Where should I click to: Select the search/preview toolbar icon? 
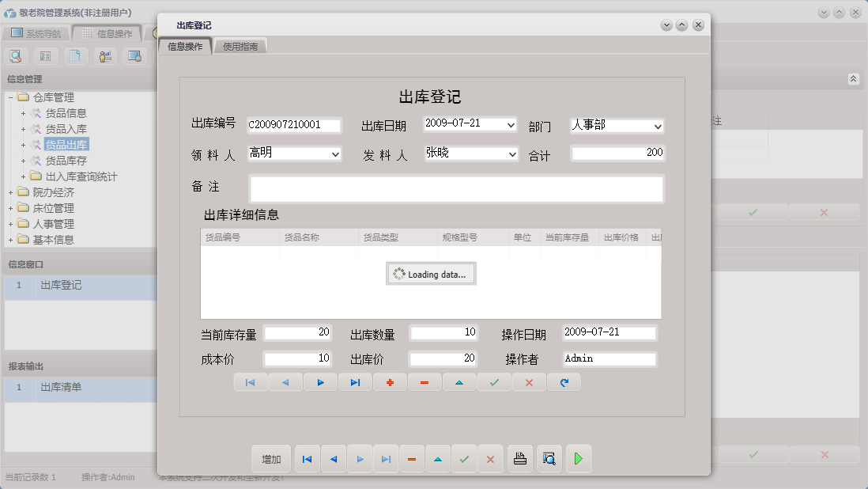point(16,56)
